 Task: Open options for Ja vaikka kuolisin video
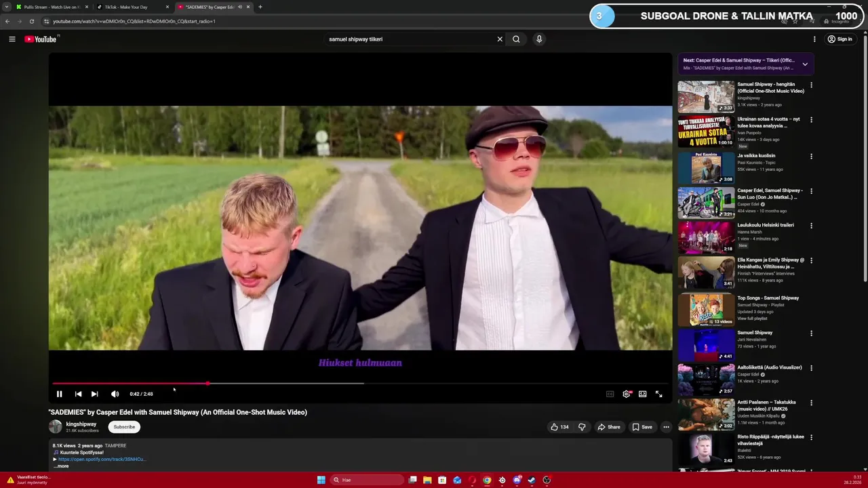point(811,156)
